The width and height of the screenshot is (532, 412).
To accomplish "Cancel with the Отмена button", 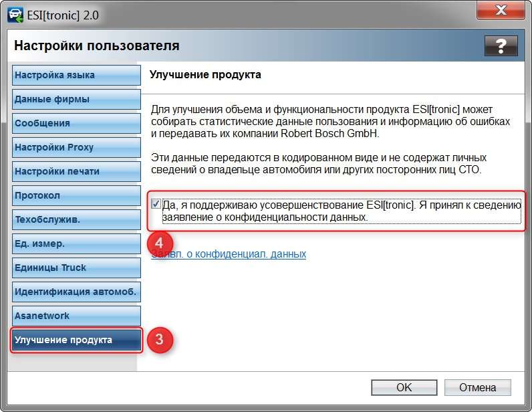I will point(477,387).
